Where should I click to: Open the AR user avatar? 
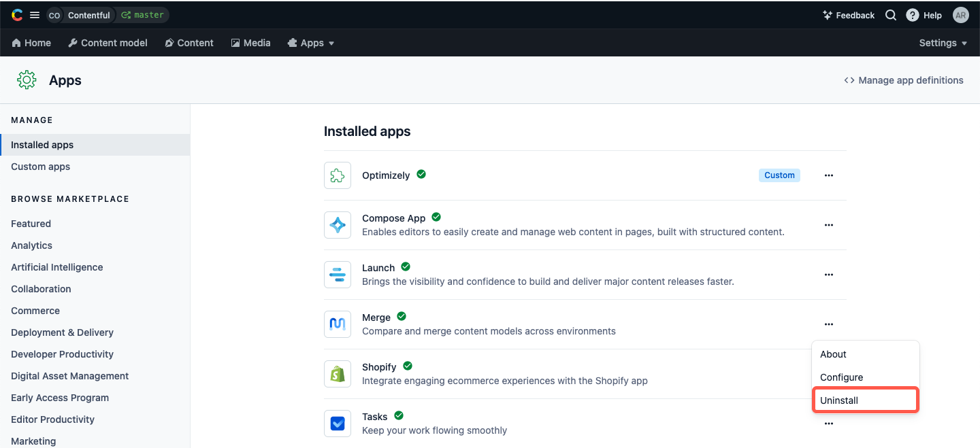click(960, 15)
